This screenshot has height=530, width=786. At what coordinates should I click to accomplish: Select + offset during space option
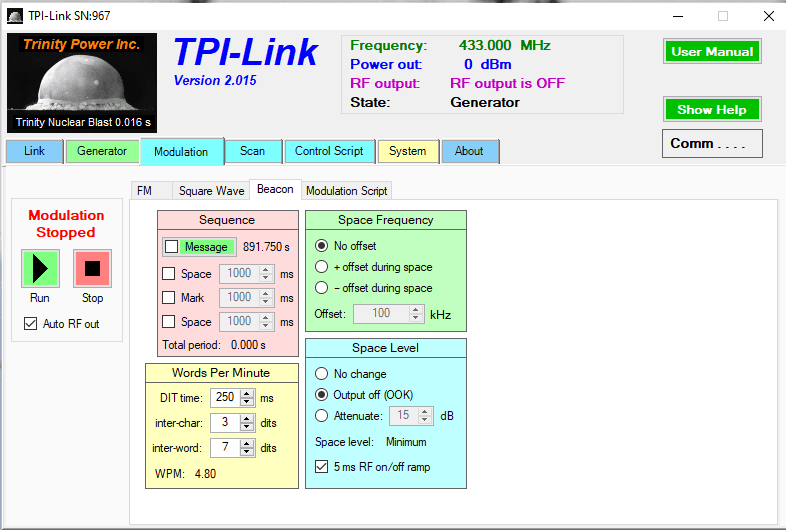pos(322,267)
